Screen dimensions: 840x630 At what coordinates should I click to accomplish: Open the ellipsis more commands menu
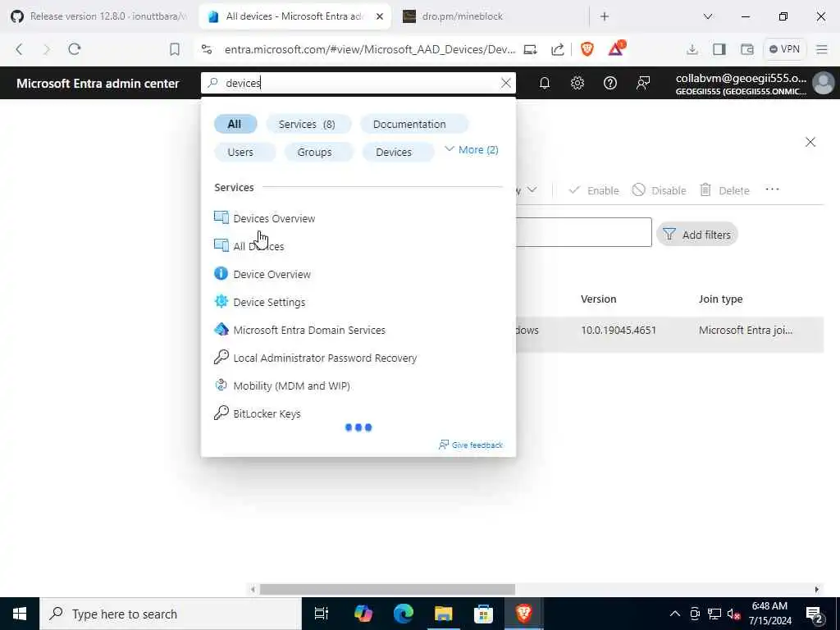point(772,189)
